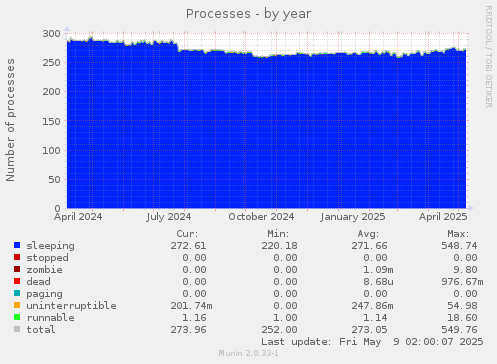The image size is (497, 364).
Task: Click the 300 y-axis tick label
Action: point(52,33)
